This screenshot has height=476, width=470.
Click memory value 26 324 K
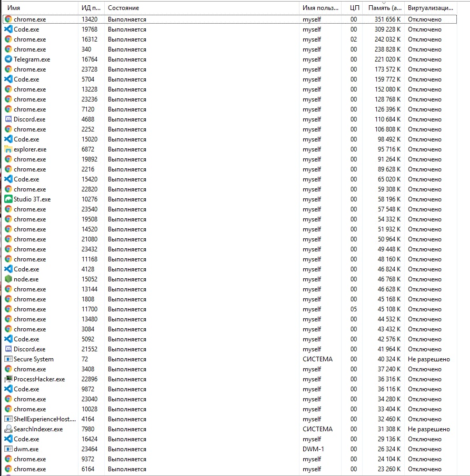pos(389,449)
